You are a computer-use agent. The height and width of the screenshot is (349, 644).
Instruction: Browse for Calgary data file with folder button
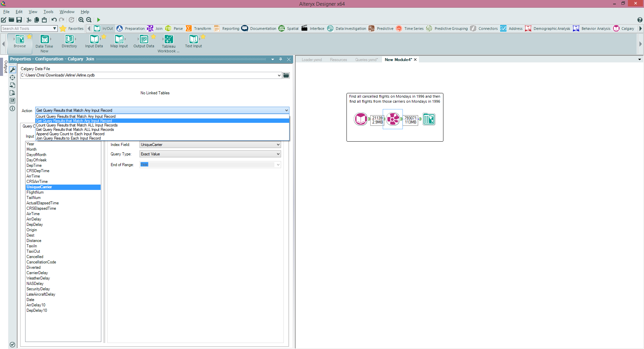pyautogui.click(x=286, y=76)
